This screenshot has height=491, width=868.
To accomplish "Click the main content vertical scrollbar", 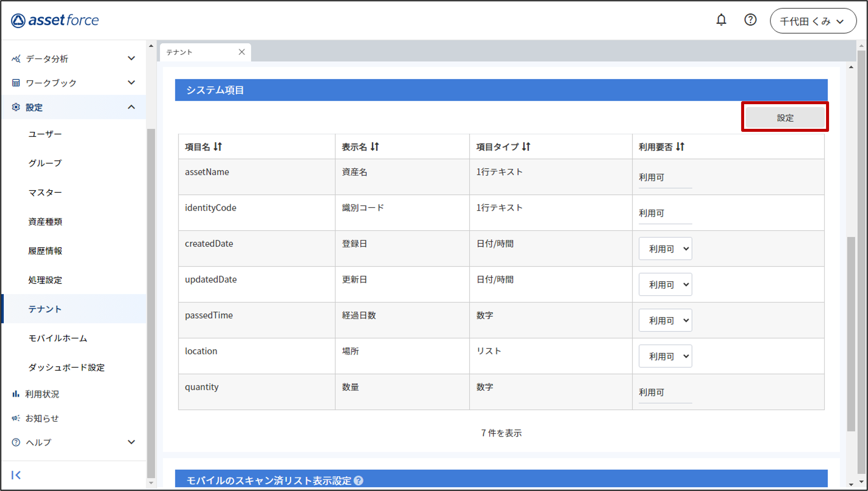I will point(851,334).
